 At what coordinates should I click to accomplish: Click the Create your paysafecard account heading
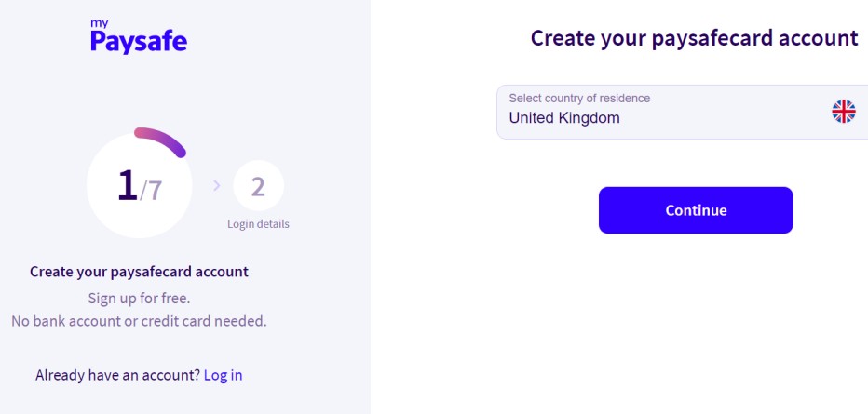pyautogui.click(x=694, y=39)
